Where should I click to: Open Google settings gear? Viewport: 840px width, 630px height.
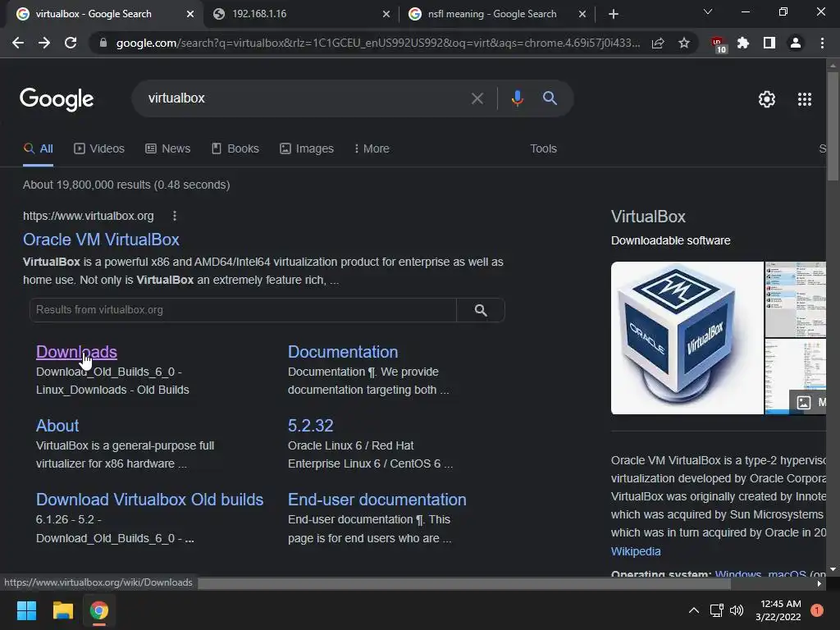767,99
